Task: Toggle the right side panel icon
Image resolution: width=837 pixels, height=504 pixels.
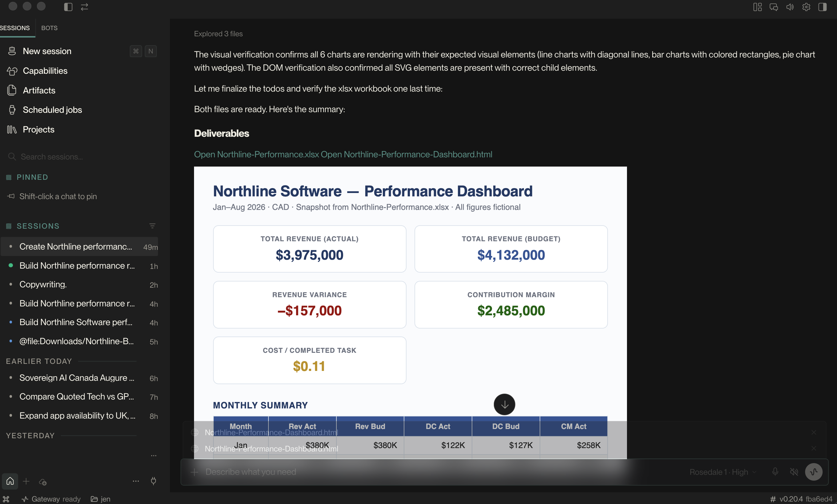Action: (822, 7)
